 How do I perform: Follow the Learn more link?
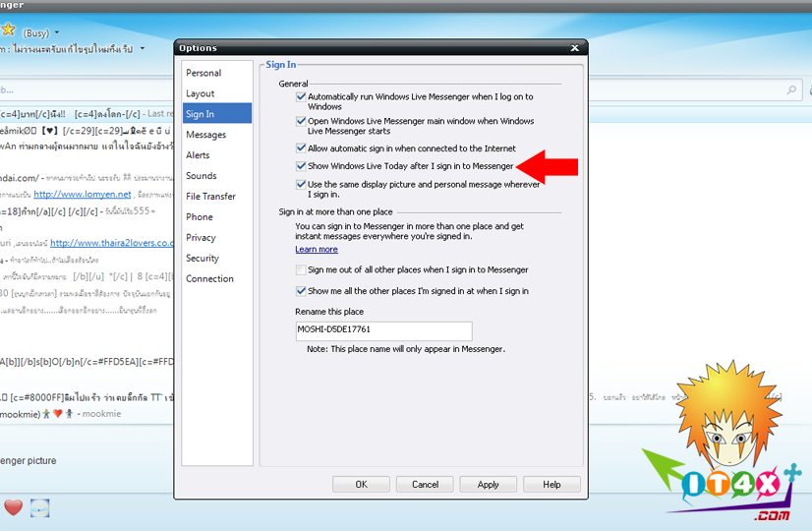click(316, 250)
